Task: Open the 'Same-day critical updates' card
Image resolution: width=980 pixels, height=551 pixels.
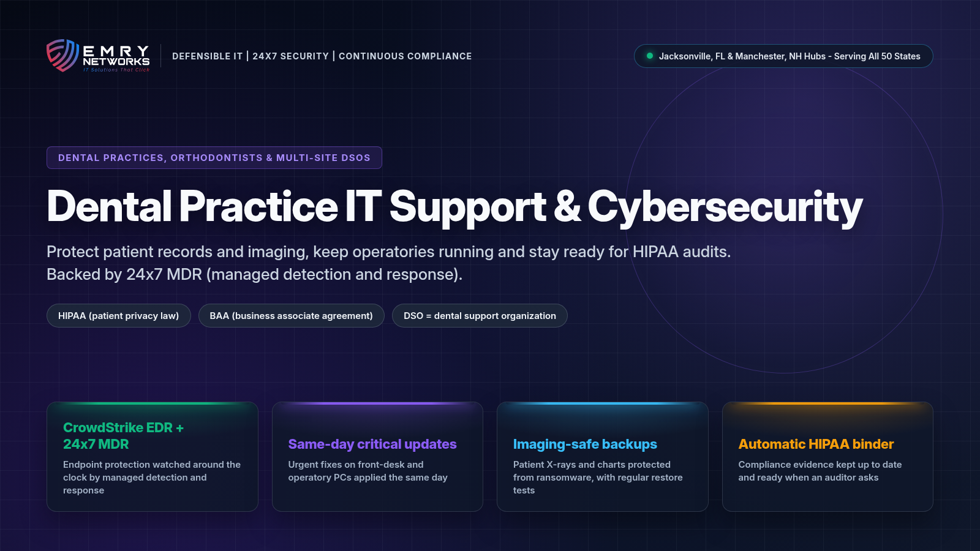Action: pos(377,457)
